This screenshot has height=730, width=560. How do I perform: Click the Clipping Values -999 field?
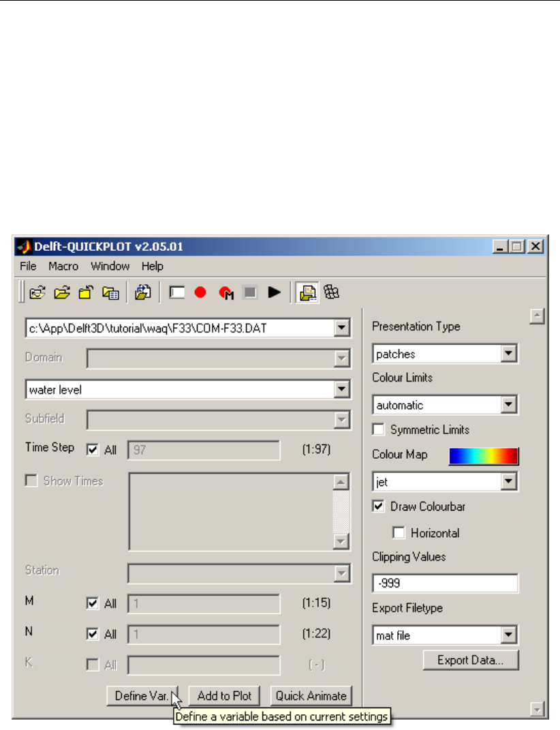(445, 583)
